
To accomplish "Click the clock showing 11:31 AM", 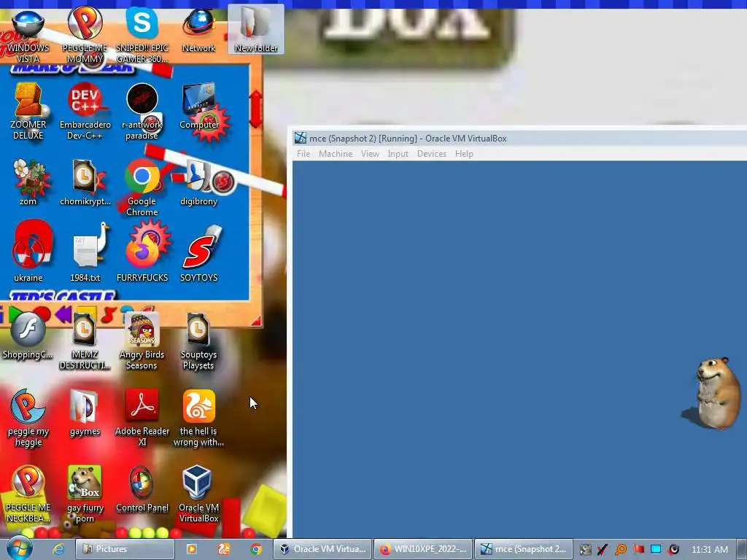I will 709,549.
